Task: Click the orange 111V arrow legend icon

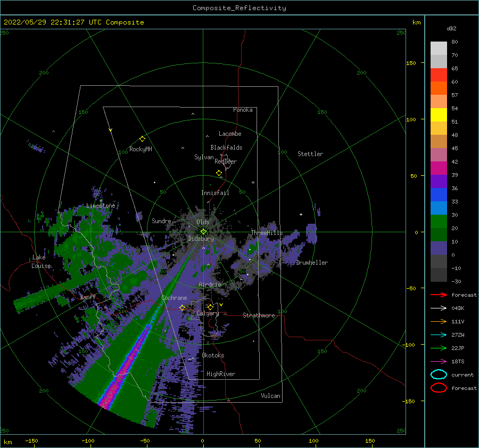Action: point(439,321)
